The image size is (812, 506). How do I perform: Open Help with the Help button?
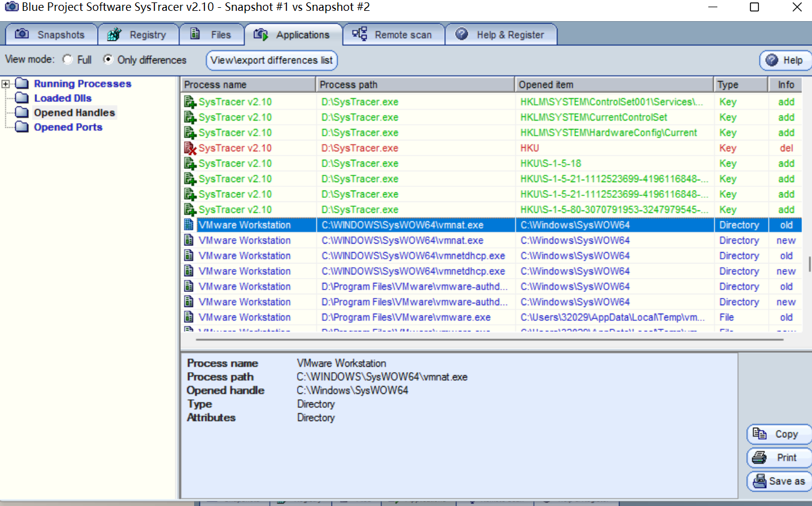[784, 60]
